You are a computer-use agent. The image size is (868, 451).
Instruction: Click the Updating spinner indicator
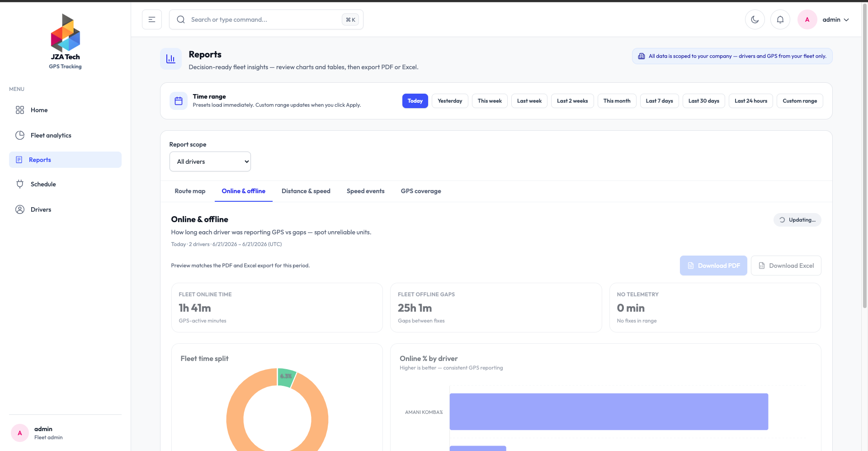[797, 220]
